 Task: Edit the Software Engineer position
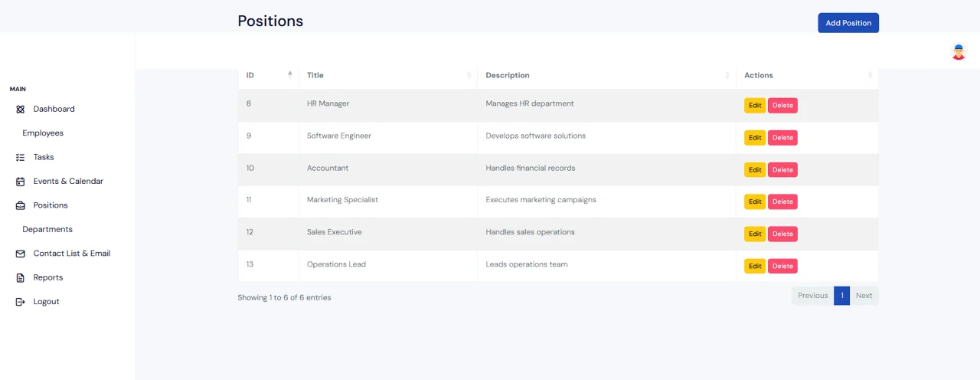[x=755, y=138]
